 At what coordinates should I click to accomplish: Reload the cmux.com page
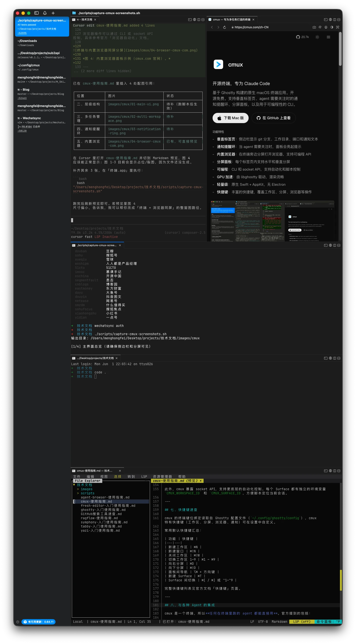point(224,27)
